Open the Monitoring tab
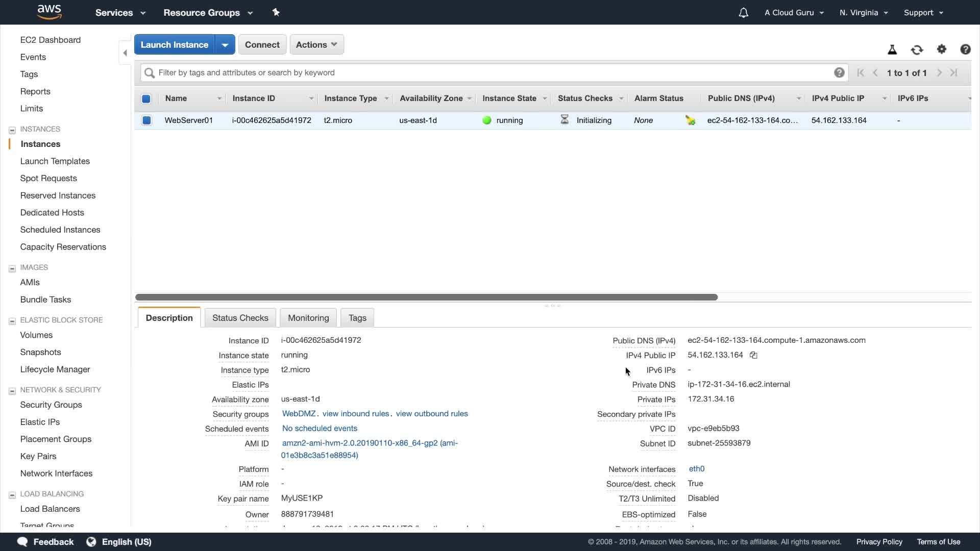 coord(308,318)
